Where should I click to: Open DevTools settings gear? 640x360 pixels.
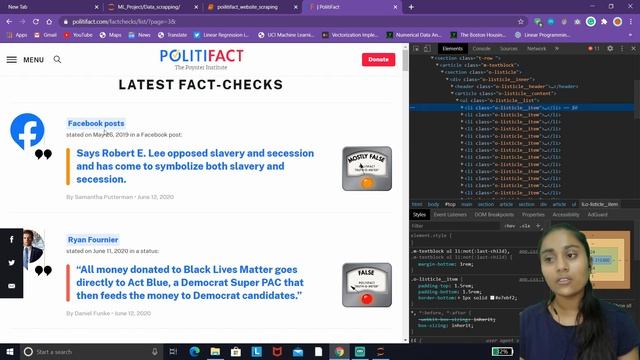(x=610, y=49)
